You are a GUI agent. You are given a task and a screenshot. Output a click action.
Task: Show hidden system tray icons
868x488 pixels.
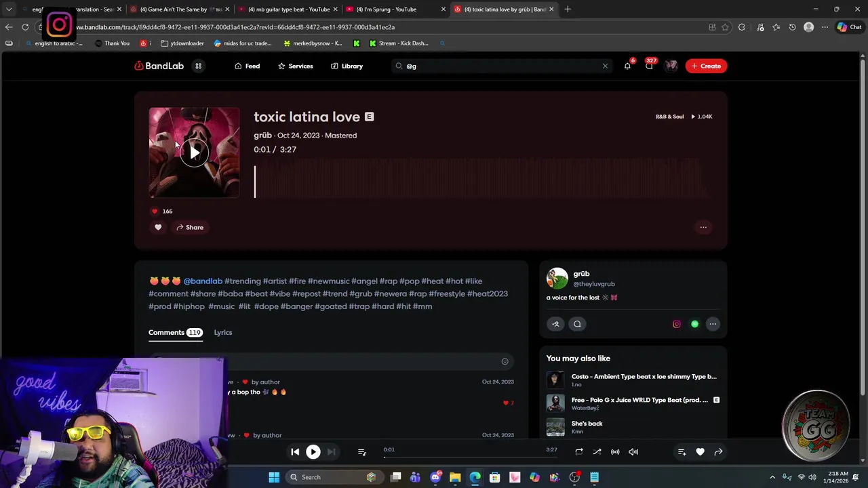click(772, 477)
